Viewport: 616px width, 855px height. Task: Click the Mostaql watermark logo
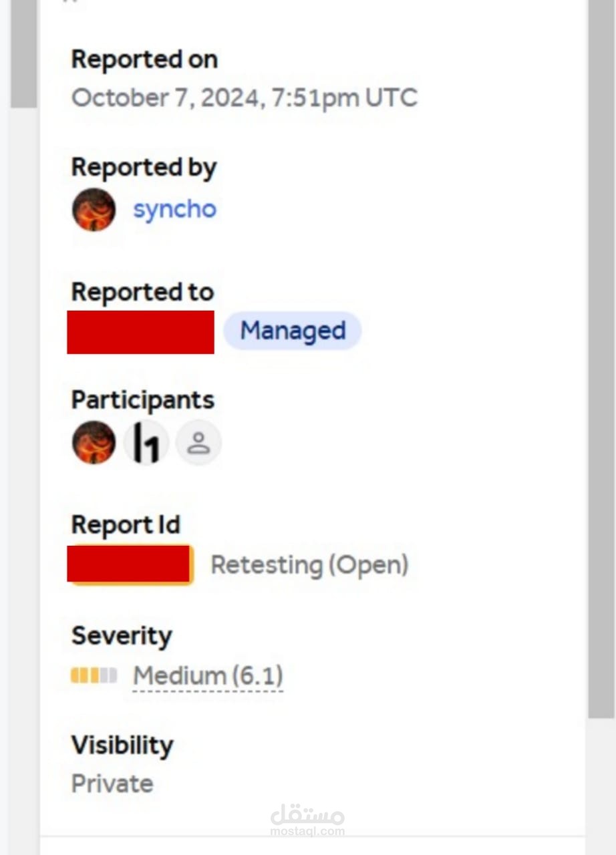coord(307,820)
